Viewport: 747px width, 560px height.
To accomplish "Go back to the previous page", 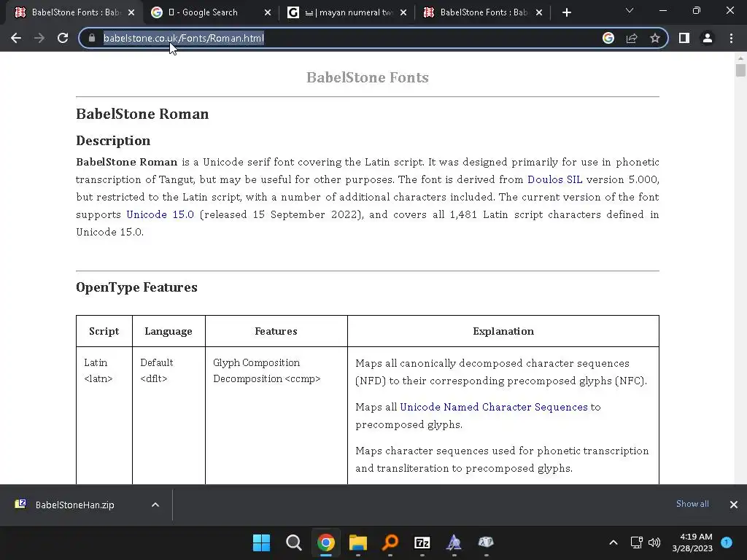I will (16, 38).
